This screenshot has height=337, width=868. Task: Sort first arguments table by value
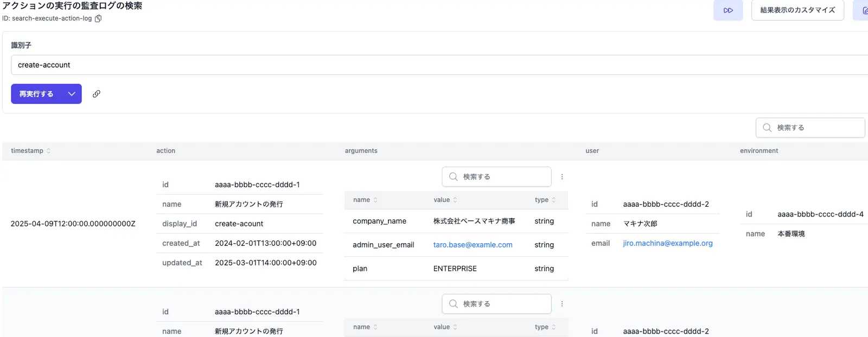pos(455,200)
